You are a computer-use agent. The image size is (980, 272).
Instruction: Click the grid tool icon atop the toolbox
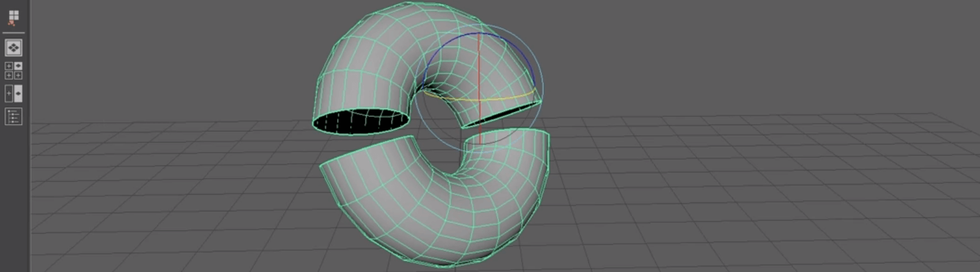coord(13,17)
